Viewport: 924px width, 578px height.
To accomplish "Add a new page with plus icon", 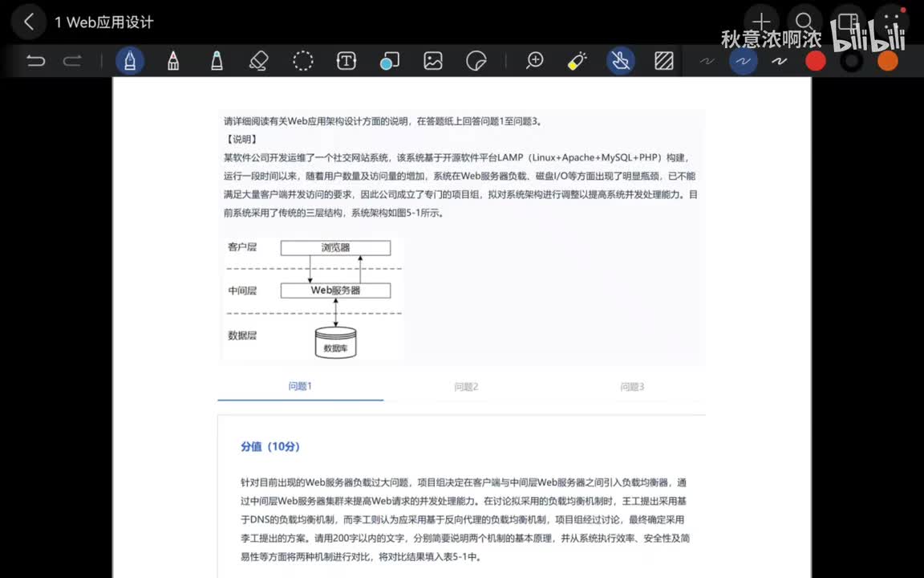I will (x=761, y=22).
